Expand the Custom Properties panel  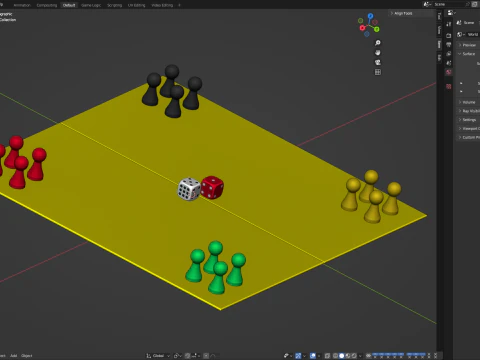468,137
